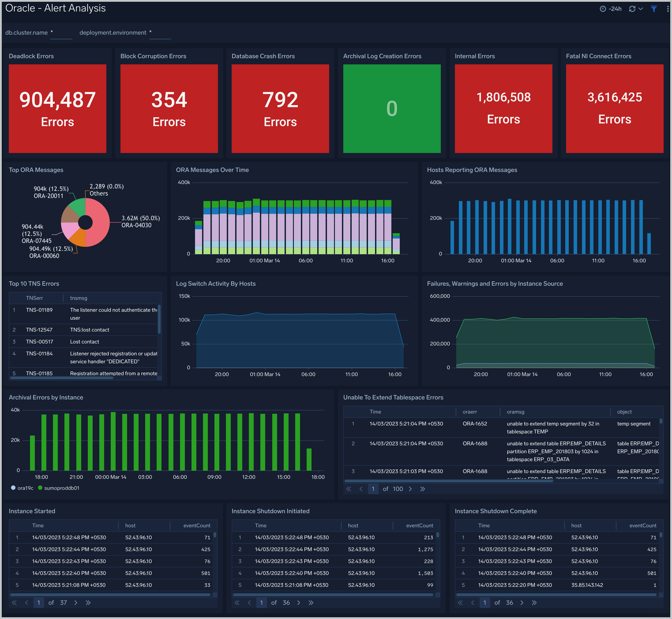This screenshot has width=672, height=619.
Task: Go to last page in Tablespace Errors table
Action: pyautogui.click(x=423, y=489)
